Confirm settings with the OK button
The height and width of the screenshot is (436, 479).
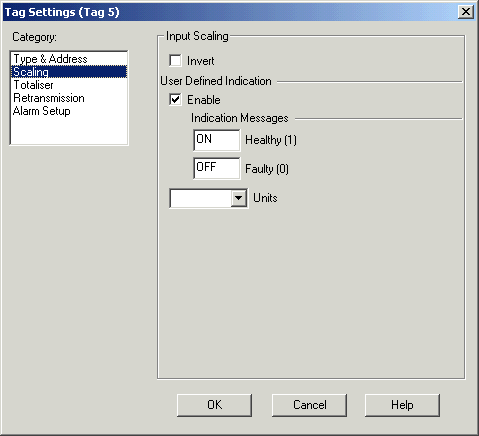214,405
